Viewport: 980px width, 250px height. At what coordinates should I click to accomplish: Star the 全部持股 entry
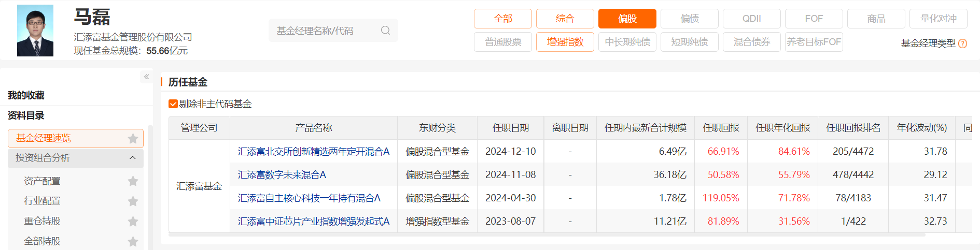coord(133,241)
